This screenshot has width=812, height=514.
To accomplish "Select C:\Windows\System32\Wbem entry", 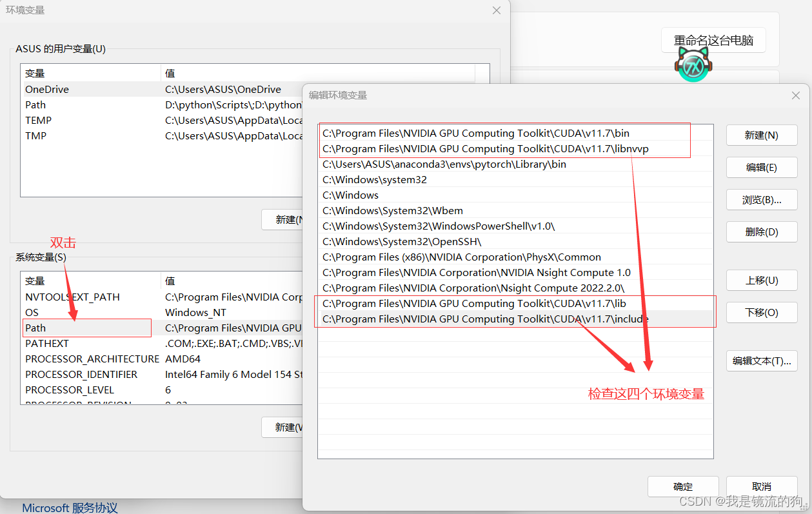I will coord(516,211).
